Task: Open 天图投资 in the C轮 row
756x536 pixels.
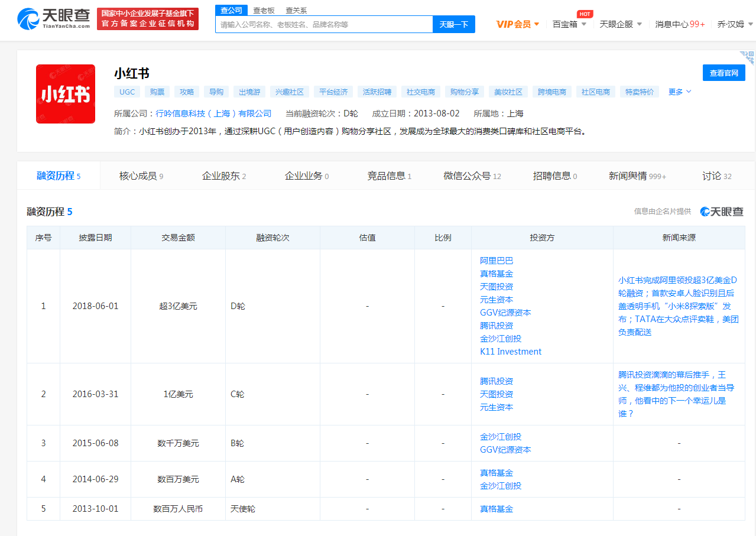Action: coord(497,394)
